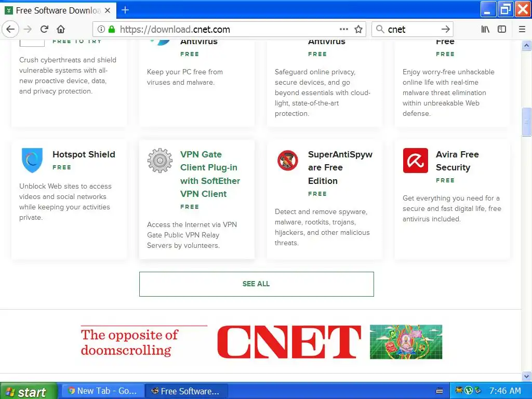This screenshot has width=532, height=399.
Task: Open Avira Free Security link
Action: tap(457, 161)
